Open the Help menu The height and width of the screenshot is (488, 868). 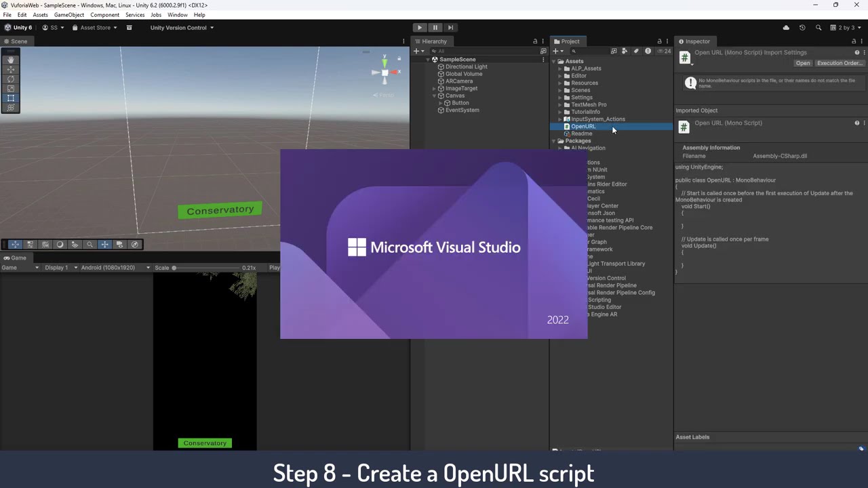point(199,15)
